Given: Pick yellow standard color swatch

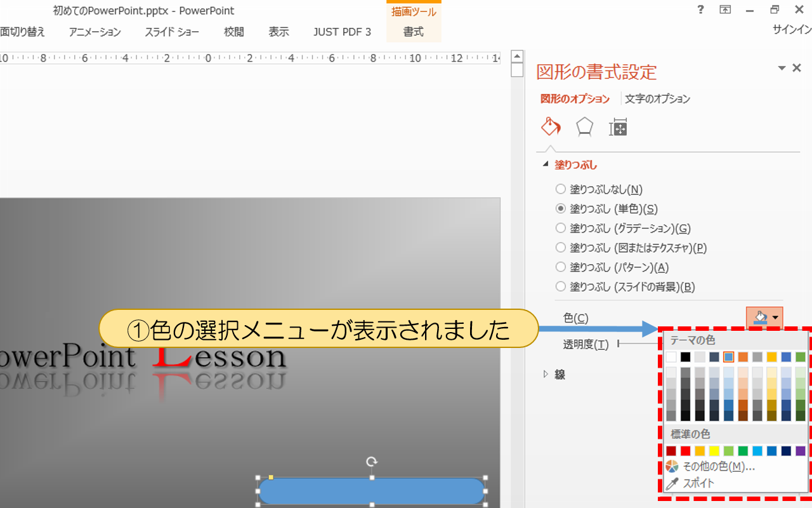Looking at the screenshot, I should click(714, 451).
